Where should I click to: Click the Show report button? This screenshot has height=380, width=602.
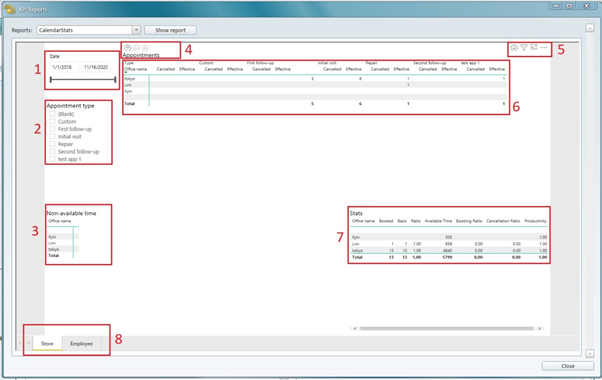pyautogui.click(x=170, y=30)
